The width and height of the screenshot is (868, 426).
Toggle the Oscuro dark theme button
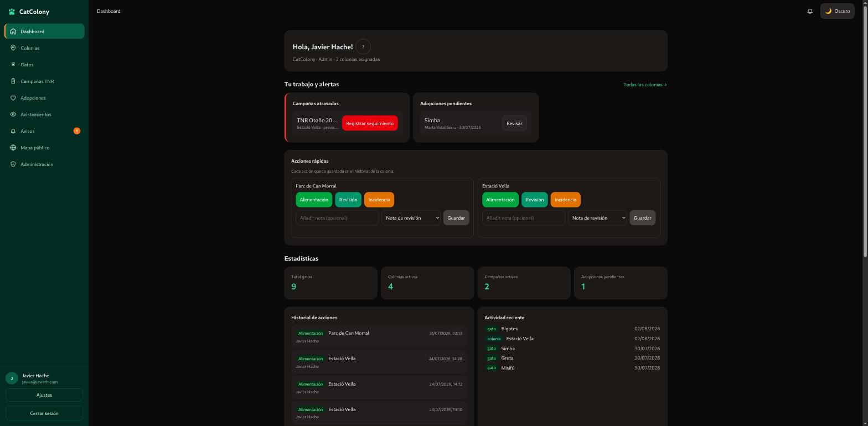pyautogui.click(x=837, y=11)
